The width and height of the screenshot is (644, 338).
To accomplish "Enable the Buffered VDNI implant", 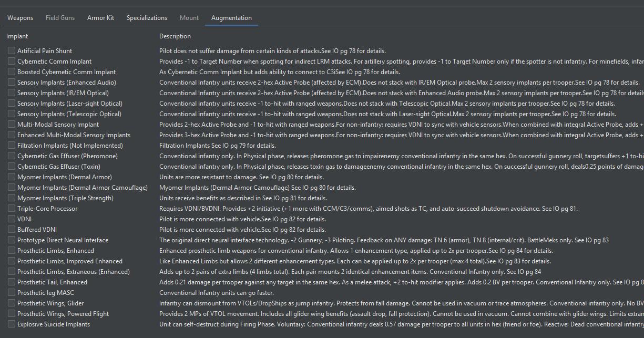I will pos(12,230).
